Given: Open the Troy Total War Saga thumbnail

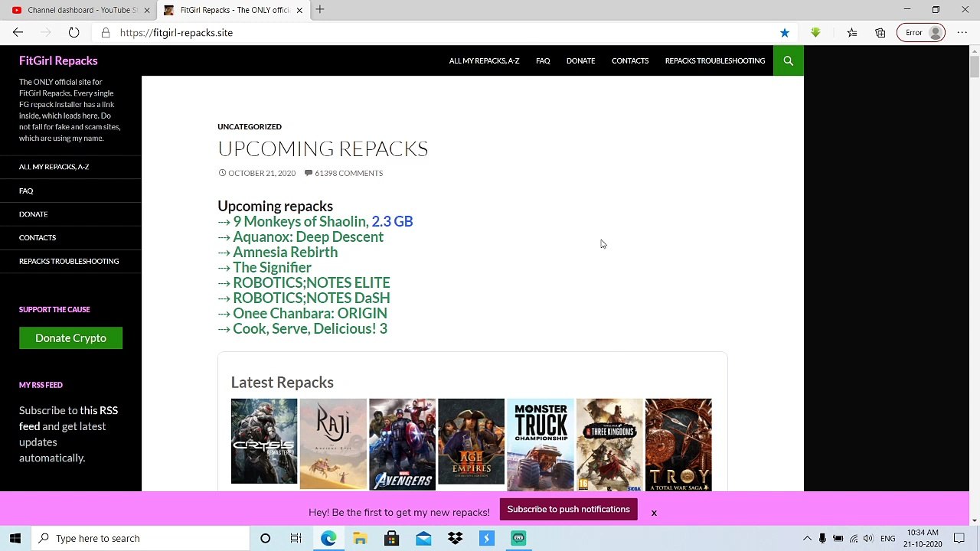Looking at the screenshot, I should 678,444.
